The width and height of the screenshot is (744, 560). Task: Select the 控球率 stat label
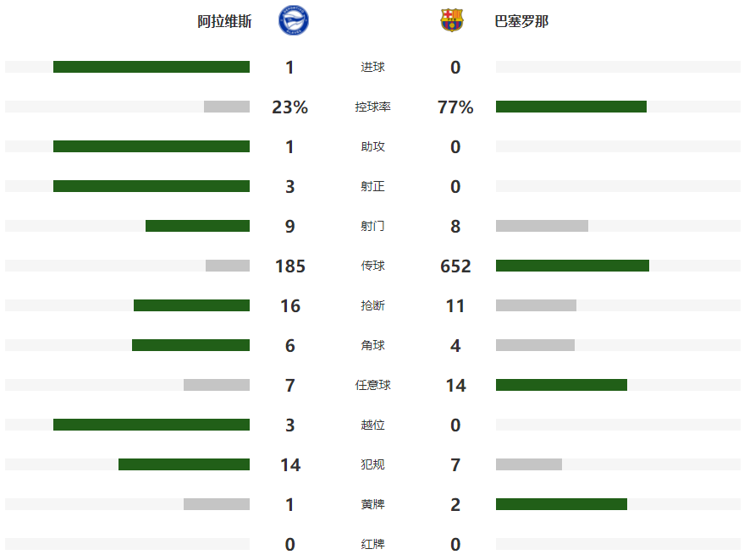[372, 107]
